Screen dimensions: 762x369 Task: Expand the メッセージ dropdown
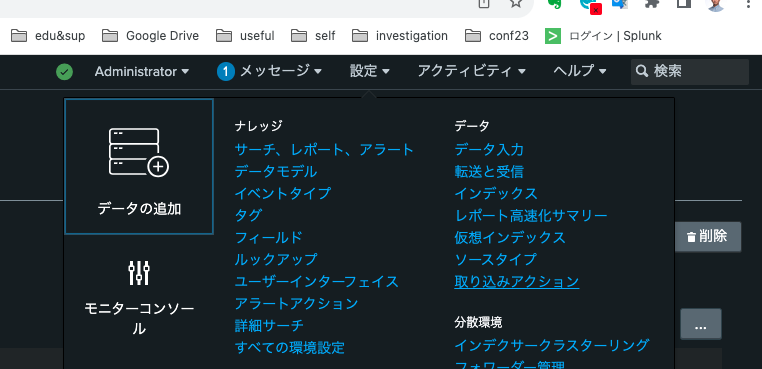pyautogui.click(x=281, y=72)
